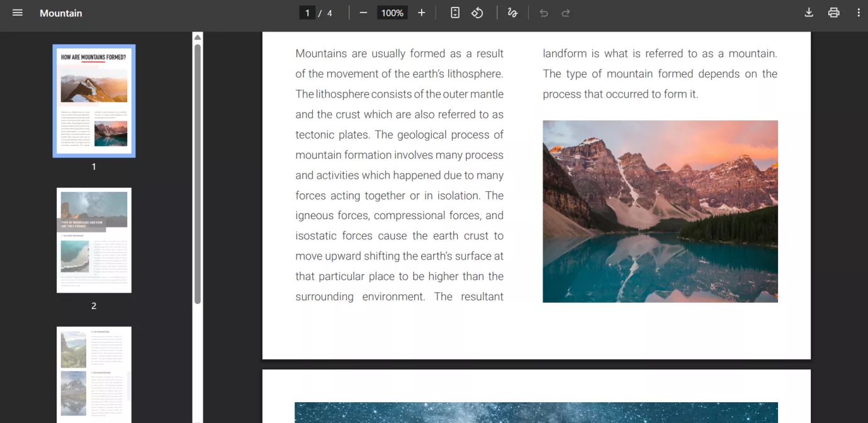Zoom out of the document
The image size is (868, 423).
[363, 12]
